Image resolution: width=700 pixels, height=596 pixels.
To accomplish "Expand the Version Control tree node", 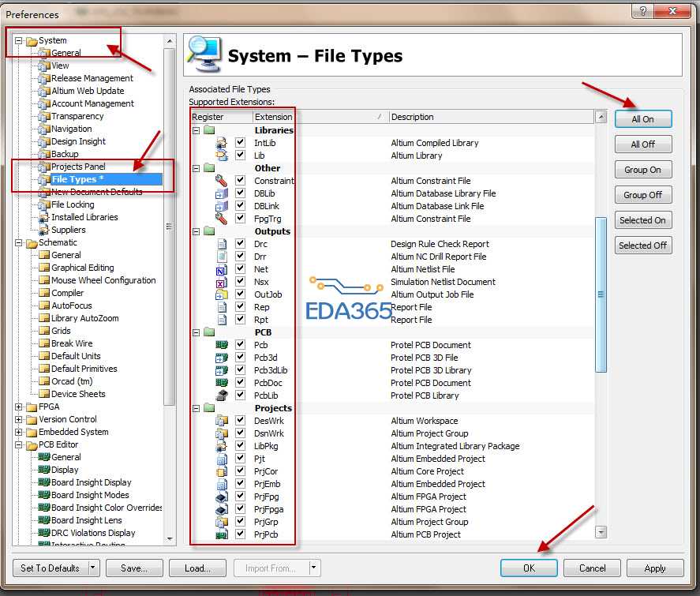I will [x=19, y=419].
